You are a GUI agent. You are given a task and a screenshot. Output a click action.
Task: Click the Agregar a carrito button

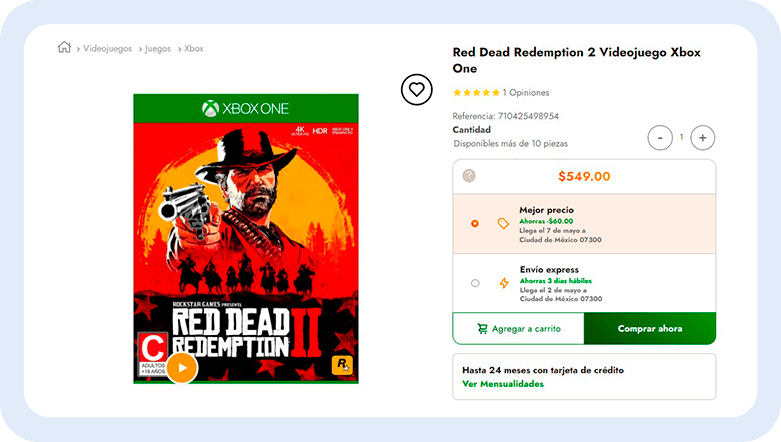pos(518,328)
